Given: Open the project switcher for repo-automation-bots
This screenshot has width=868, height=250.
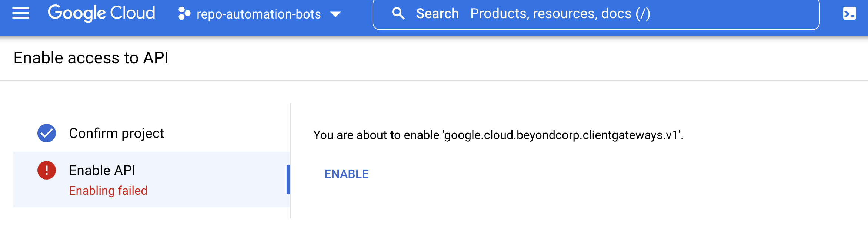Looking at the screenshot, I should (x=257, y=14).
